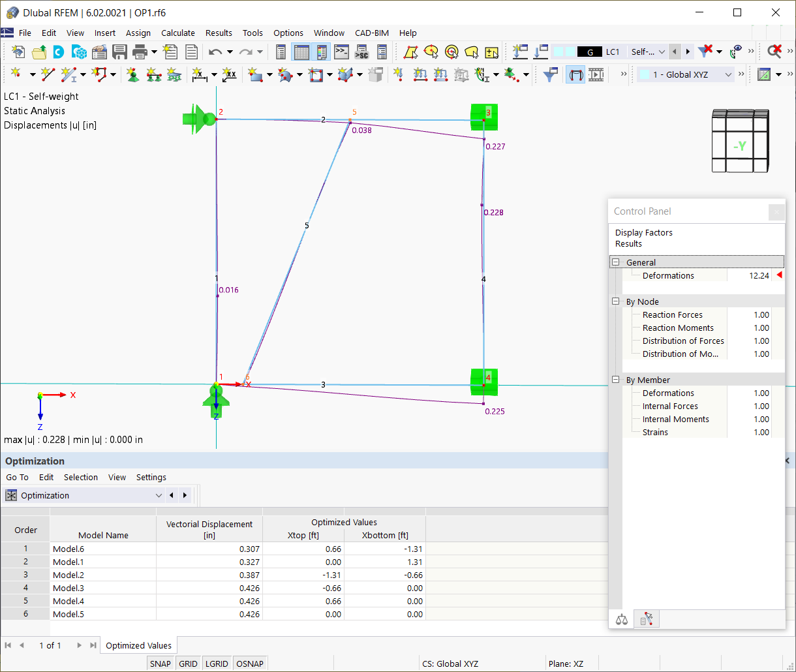Open the Optimization panel Selection menu
The image size is (796, 672).
(x=81, y=477)
